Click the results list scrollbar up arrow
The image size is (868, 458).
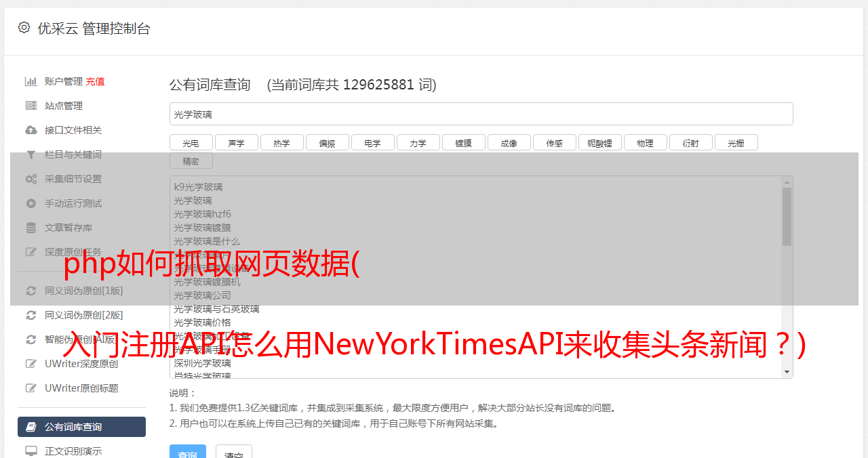787,182
